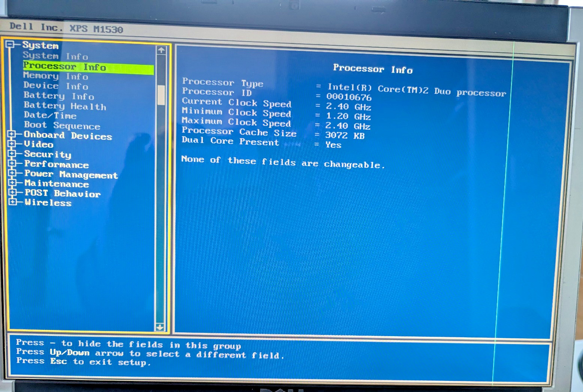Click the Processor Type label
583x392 pixels.
coord(223,82)
